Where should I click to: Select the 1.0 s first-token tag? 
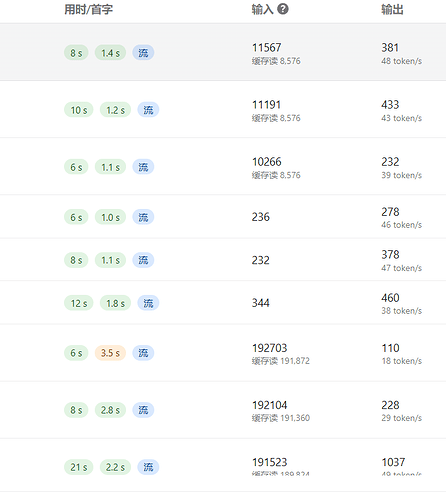pos(110,217)
